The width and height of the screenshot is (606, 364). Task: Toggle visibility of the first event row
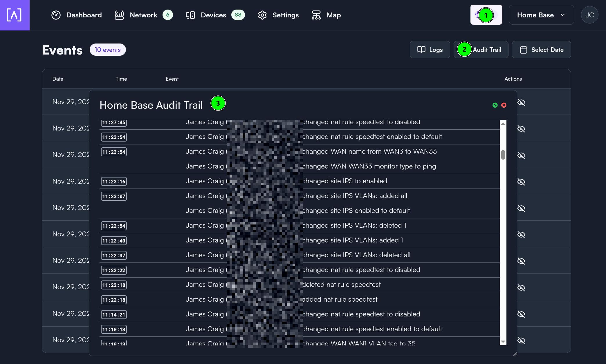tap(521, 102)
